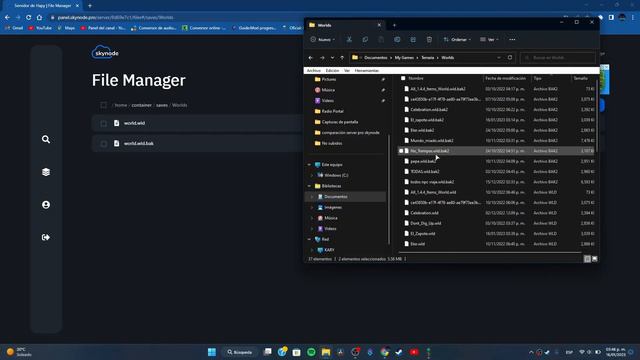Click the search icon in Skynode sidebar
Viewport: 640px width, 360px height.
point(46,140)
